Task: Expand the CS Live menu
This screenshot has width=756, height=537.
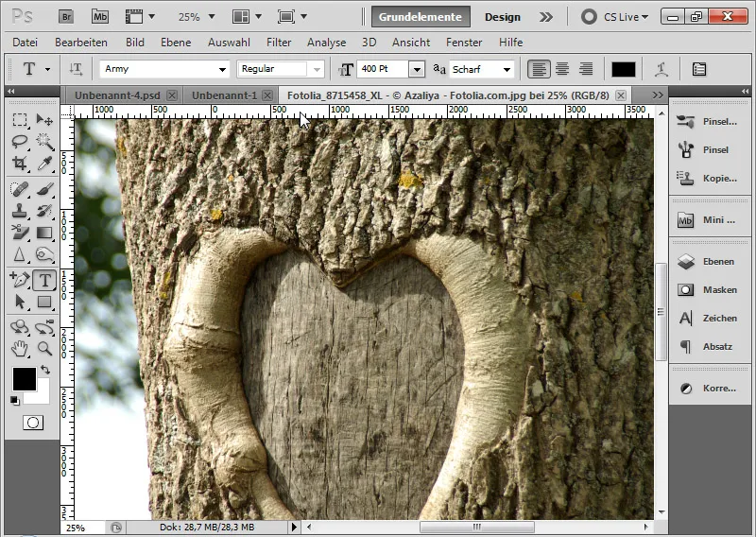Action: [x=625, y=17]
